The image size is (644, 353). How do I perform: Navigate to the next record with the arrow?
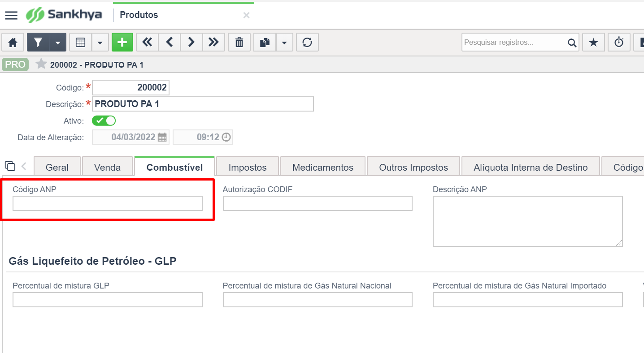pos(191,42)
